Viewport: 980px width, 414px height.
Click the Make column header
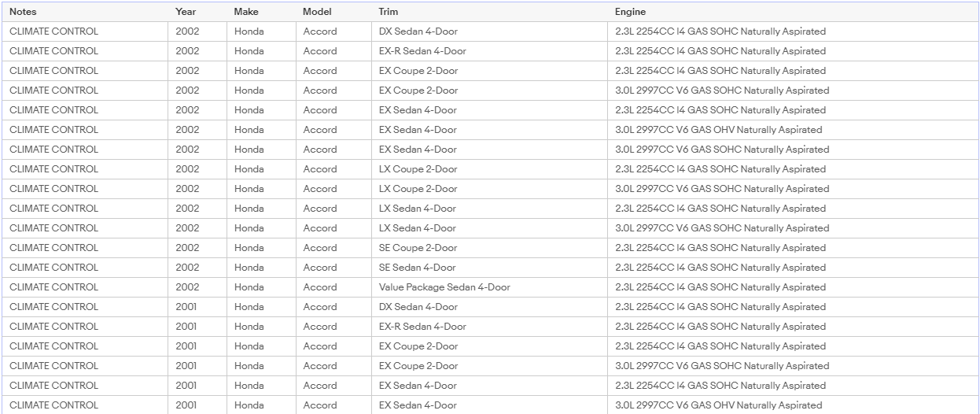coord(261,12)
